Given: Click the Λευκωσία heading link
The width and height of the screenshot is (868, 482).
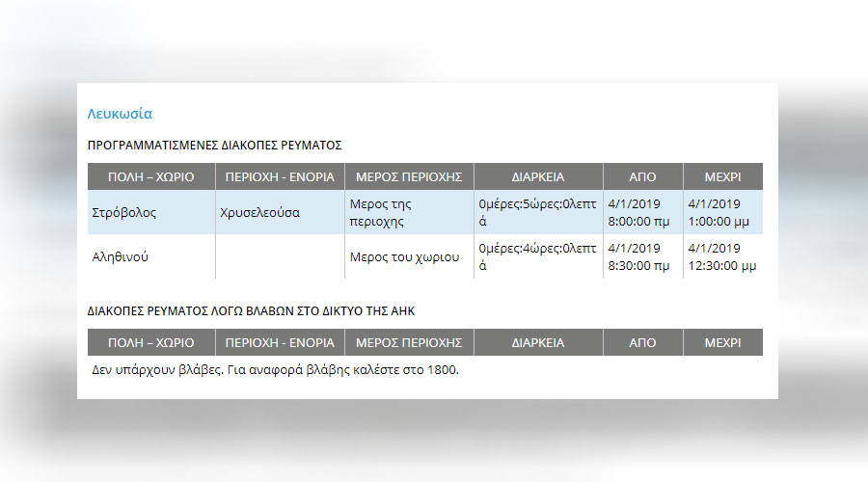Looking at the screenshot, I should (x=120, y=114).
